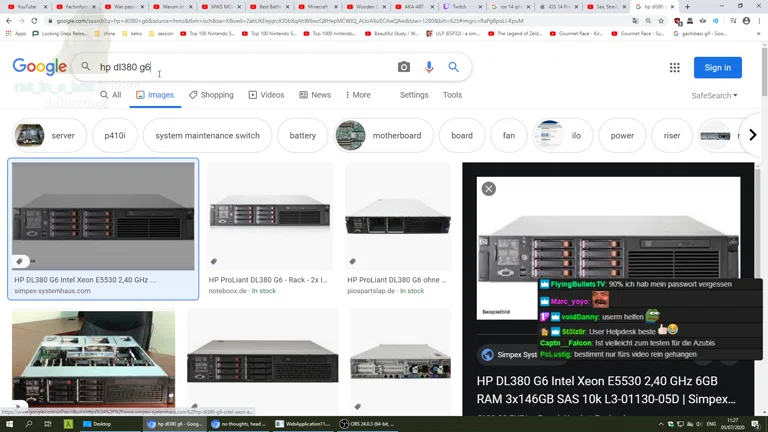Open the Windows Start menu
The image size is (768, 432).
tap(9, 424)
